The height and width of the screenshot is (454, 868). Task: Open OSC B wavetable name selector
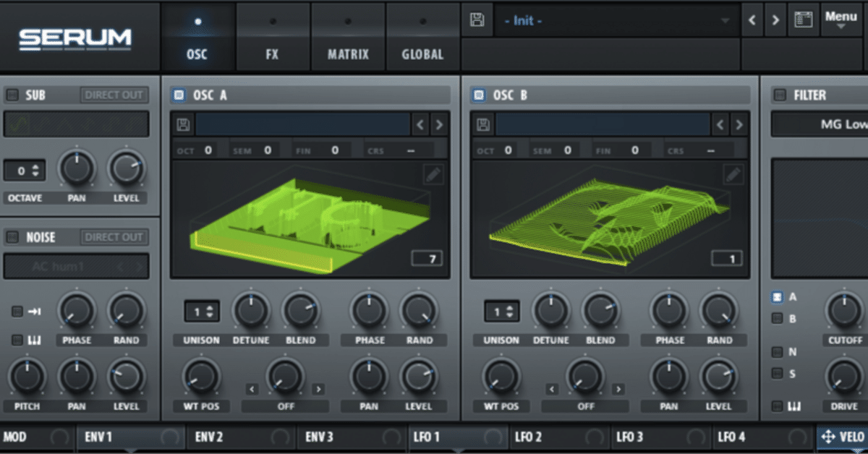[x=603, y=125]
